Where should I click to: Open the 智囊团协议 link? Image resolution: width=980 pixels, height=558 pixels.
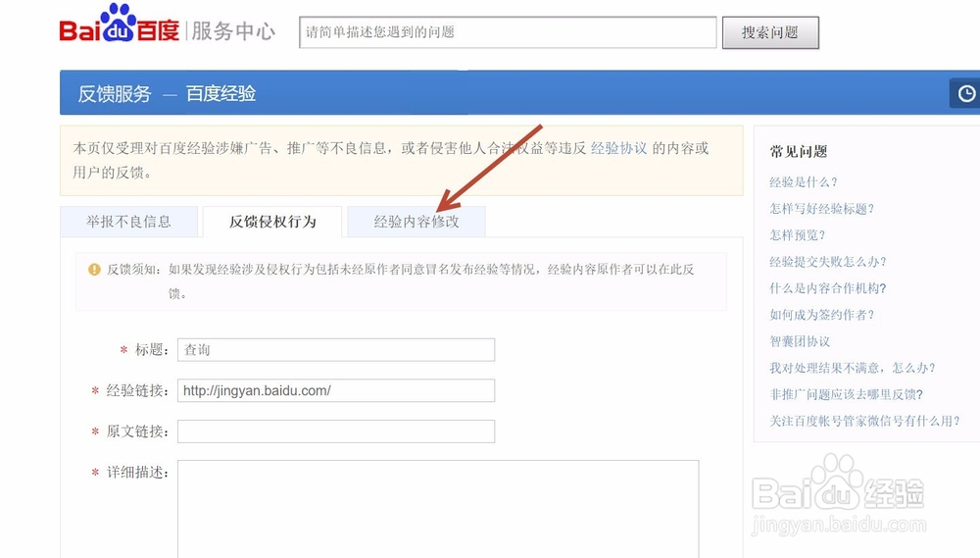pos(800,341)
